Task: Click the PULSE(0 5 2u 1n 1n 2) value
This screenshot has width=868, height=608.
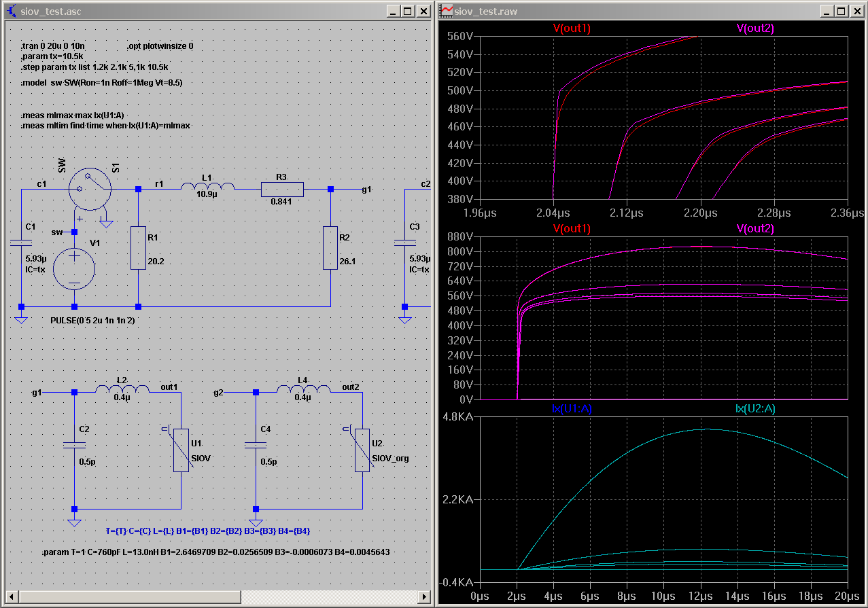Action: 92,319
